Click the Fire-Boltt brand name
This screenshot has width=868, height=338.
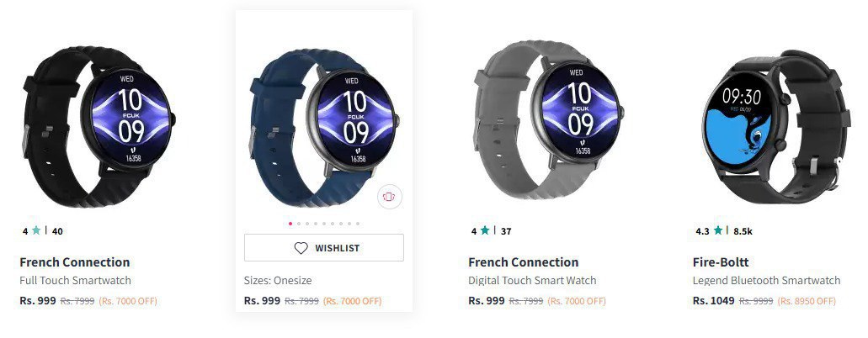click(721, 262)
